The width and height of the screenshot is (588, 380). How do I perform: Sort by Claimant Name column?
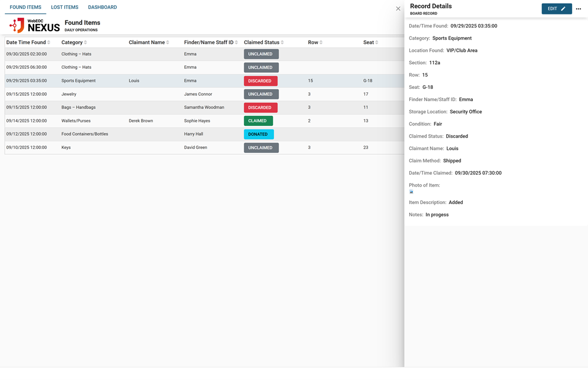point(168,42)
